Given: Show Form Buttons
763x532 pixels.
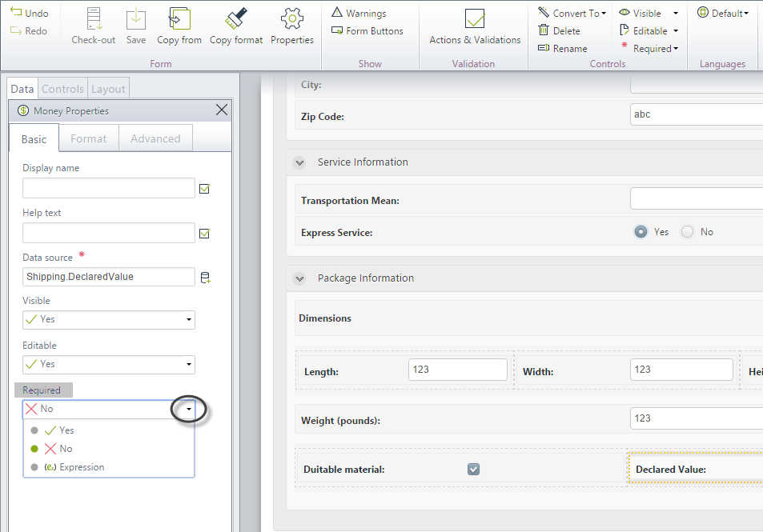Looking at the screenshot, I should (x=367, y=30).
